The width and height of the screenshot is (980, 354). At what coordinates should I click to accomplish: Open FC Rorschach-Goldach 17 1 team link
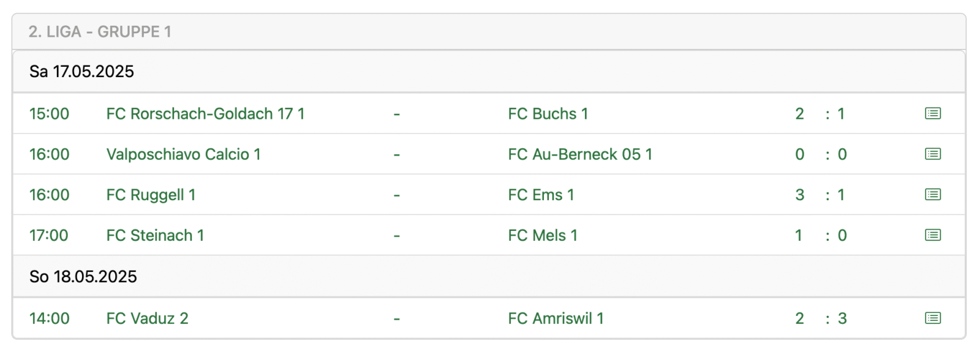point(205,114)
